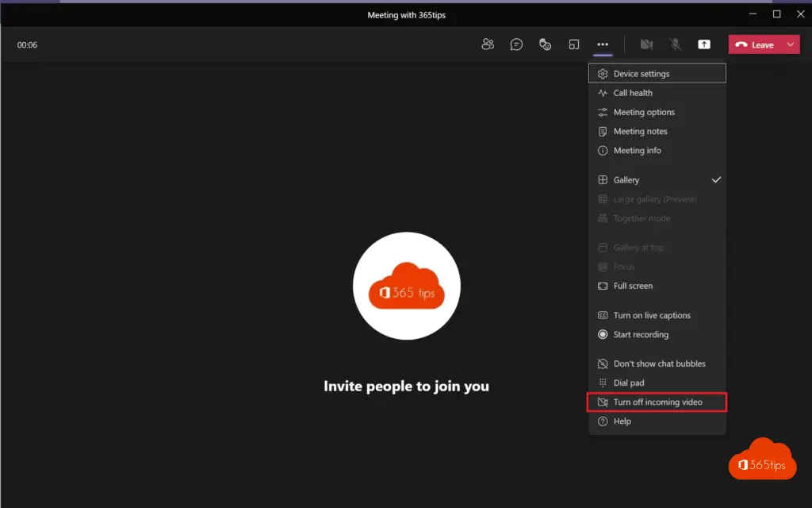812x508 pixels.
Task: Click the Dial pad dots icon
Action: [603, 383]
